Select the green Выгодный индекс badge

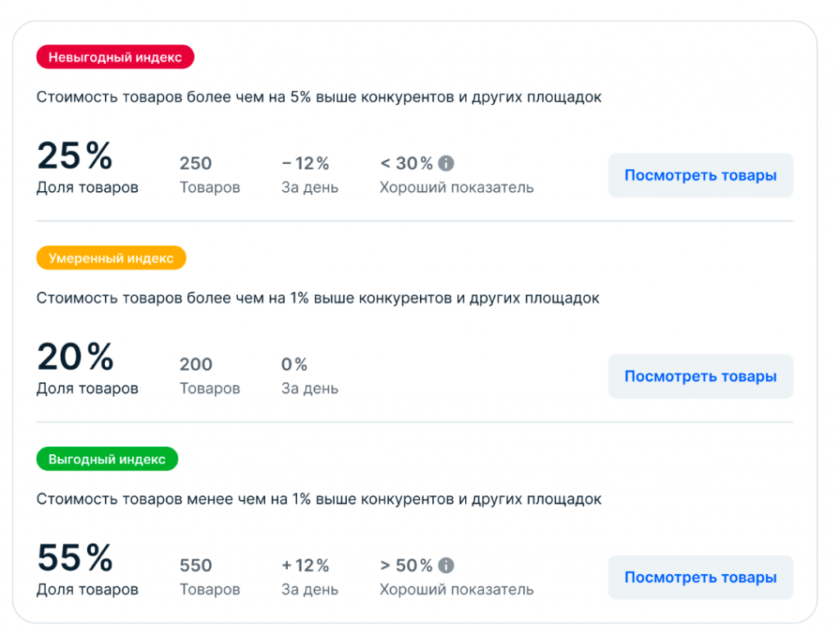pos(107,459)
